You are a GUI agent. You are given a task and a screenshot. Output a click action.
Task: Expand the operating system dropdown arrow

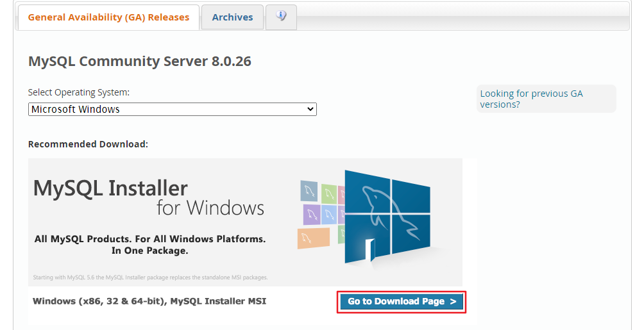(310, 109)
